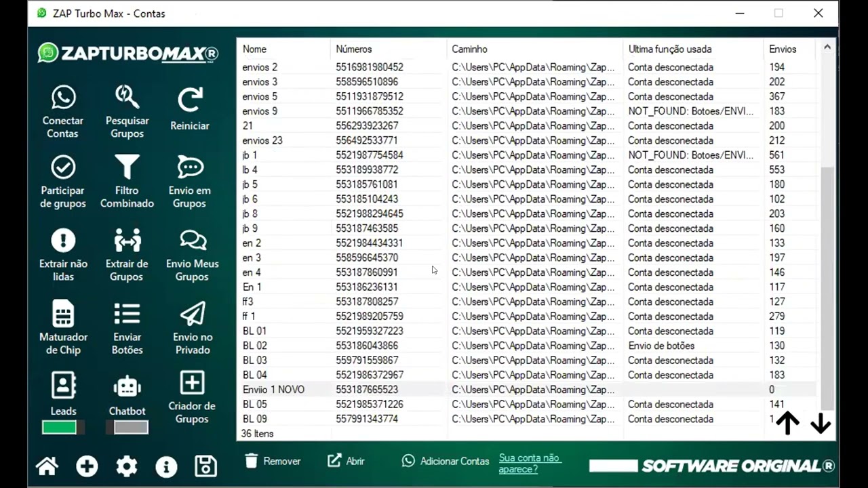Open the info circle icon
Screen dimensions: 868x488
coord(166,466)
